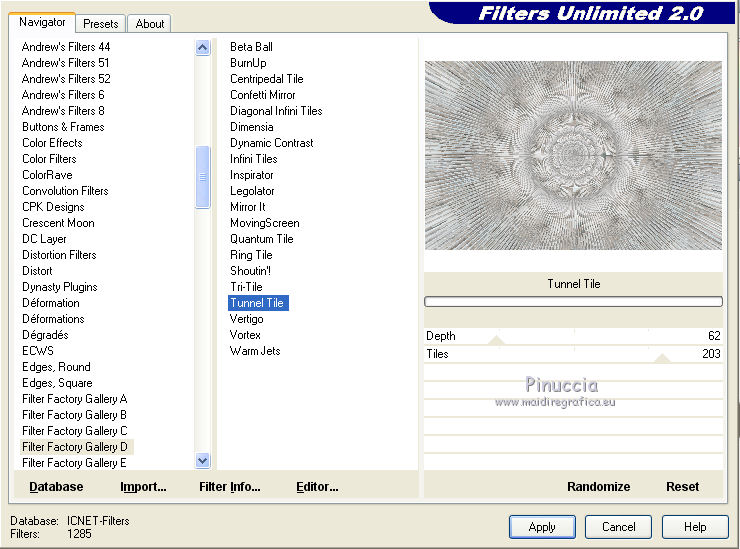
Task: Select the Navigator tab
Action: (x=42, y=22)
